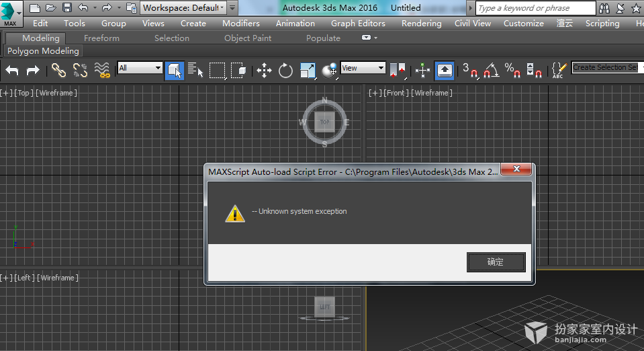Click Rectangular Selection Region icon

click(x=218, y=71)
